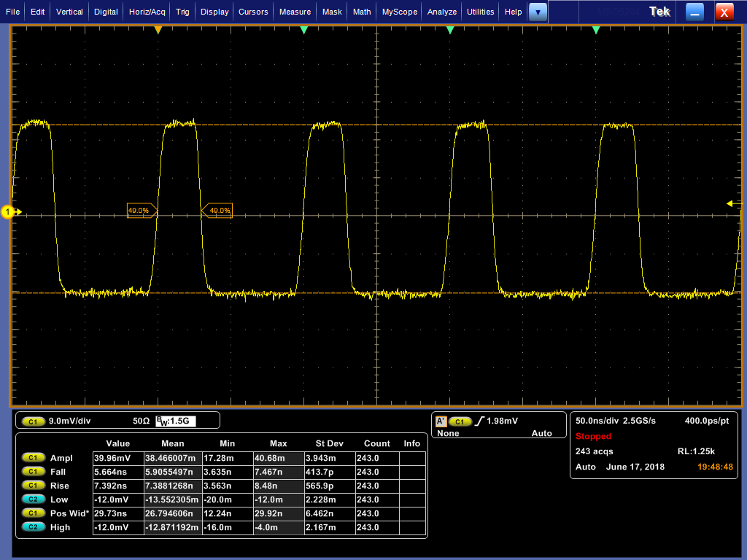Viewport: 747px width, 560px height.
Task: Open the Measure menu
Action: 295,12
